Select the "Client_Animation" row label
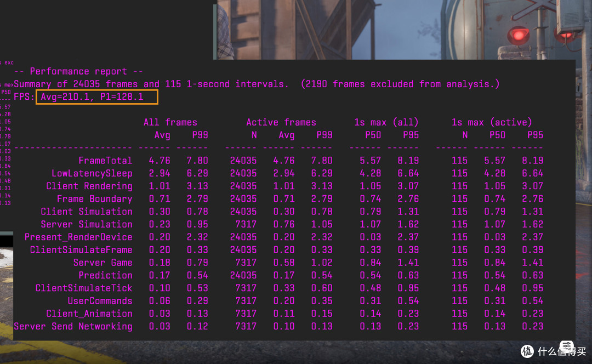Image resolution: width=592 pixels, height=364 pixels. pyautogui.click(x=89, y=314)
